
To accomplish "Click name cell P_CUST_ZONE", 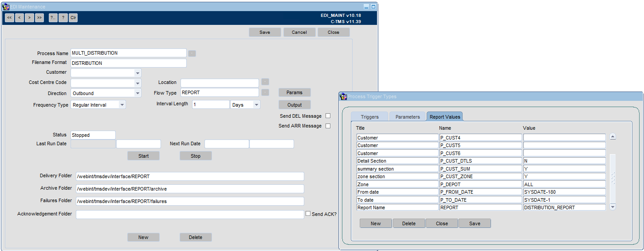I will [x=480, y=176].
